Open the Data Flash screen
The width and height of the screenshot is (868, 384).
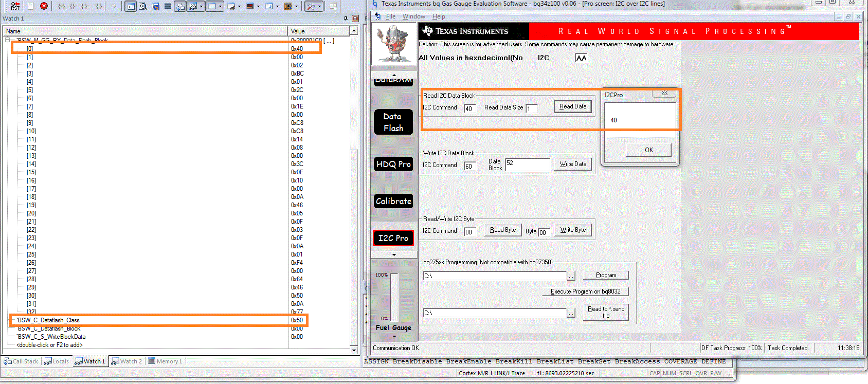[393, 122]
